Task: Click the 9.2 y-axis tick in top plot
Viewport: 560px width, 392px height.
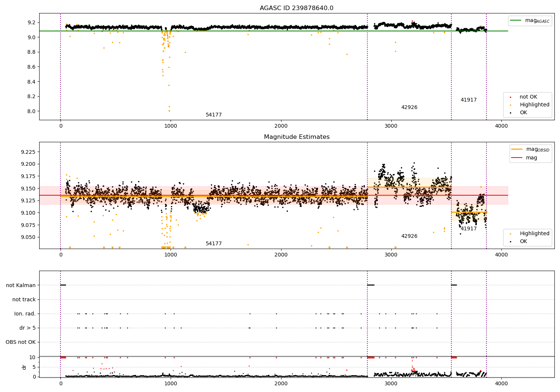Action: coord(31,22)
